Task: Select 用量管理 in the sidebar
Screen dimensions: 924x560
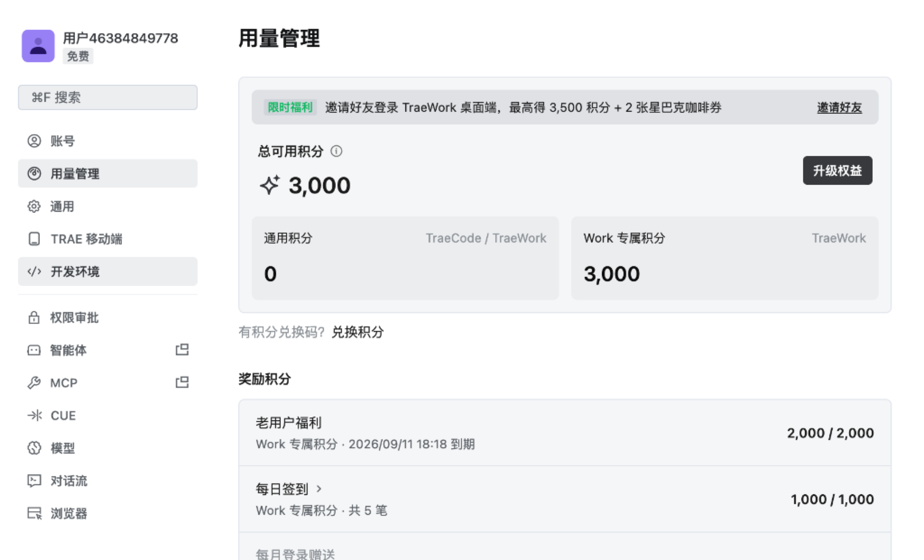Action: [x=108, y=174]
